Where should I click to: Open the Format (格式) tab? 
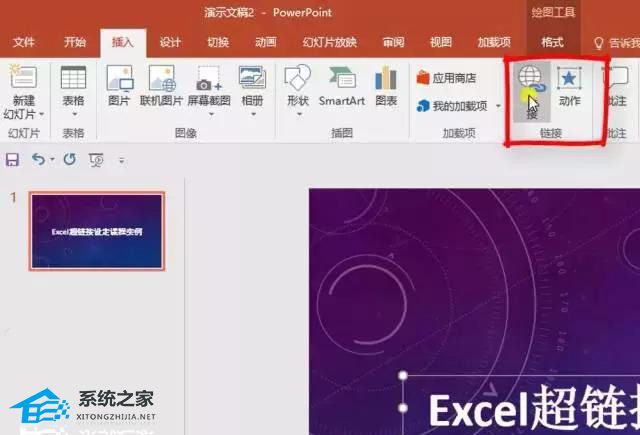(x=552, y=42)
